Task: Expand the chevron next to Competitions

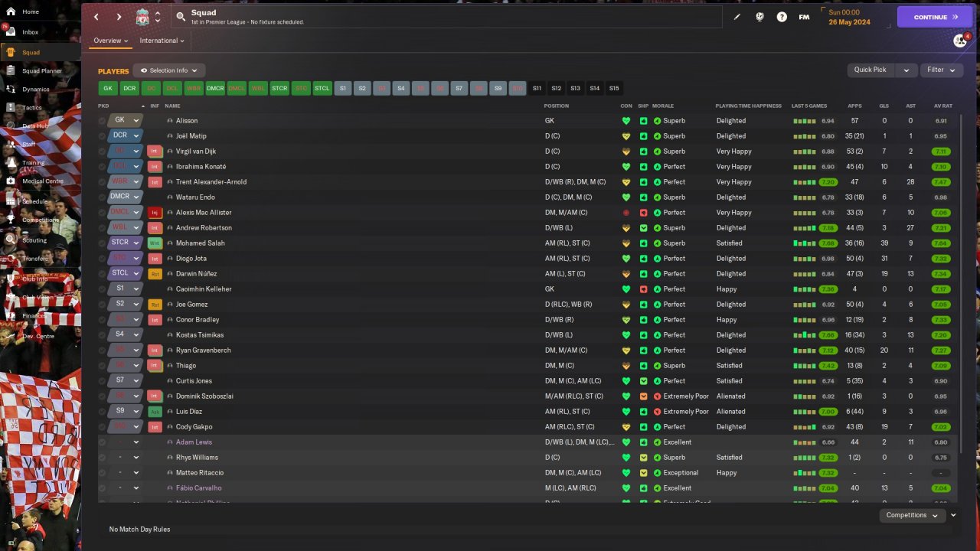Action: click(953, 515)
